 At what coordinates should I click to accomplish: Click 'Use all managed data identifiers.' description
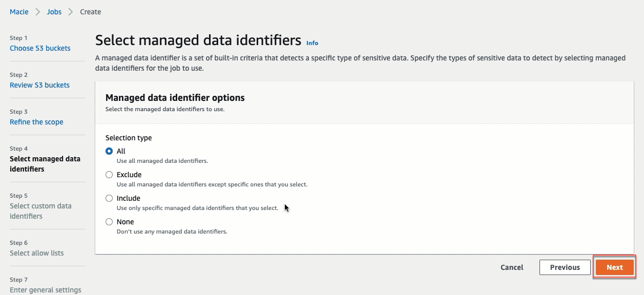[x=162, y=161]
